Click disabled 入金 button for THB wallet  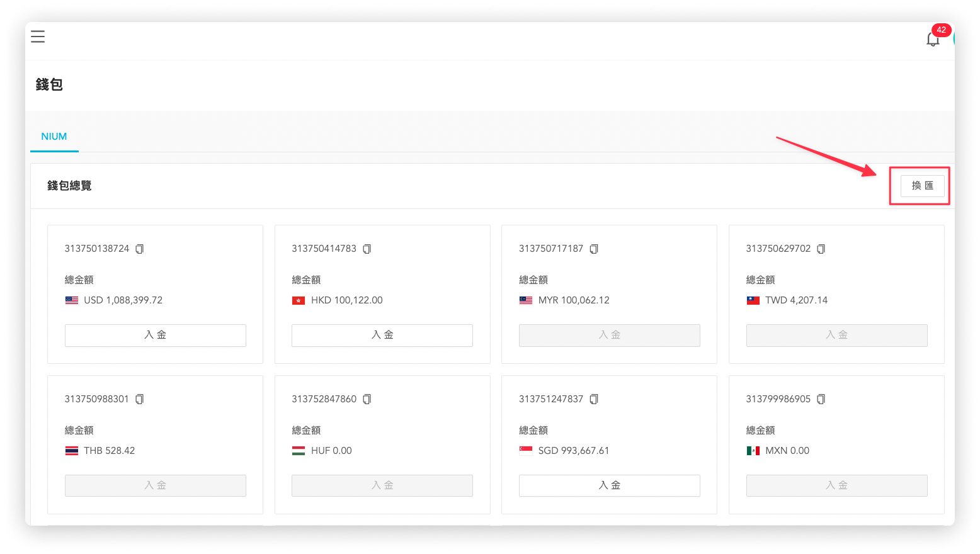coord(156,485)
